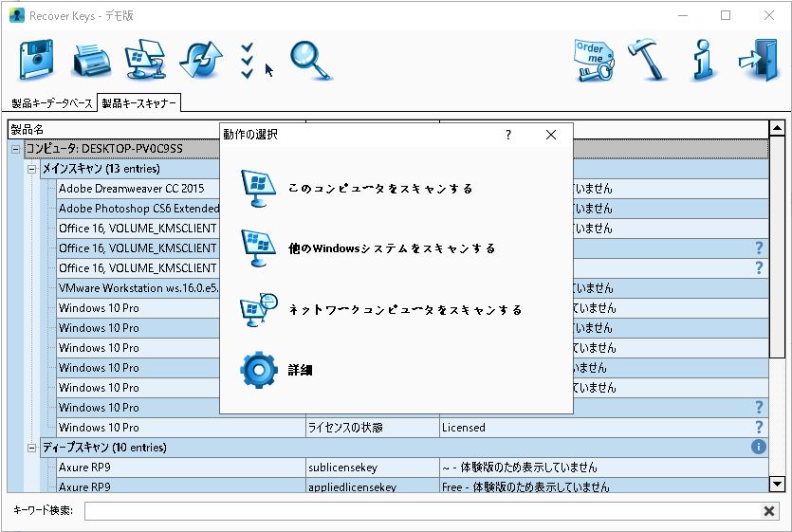
Task: Maximize the Recover Keys window
Action: click(x=726, y=16)
